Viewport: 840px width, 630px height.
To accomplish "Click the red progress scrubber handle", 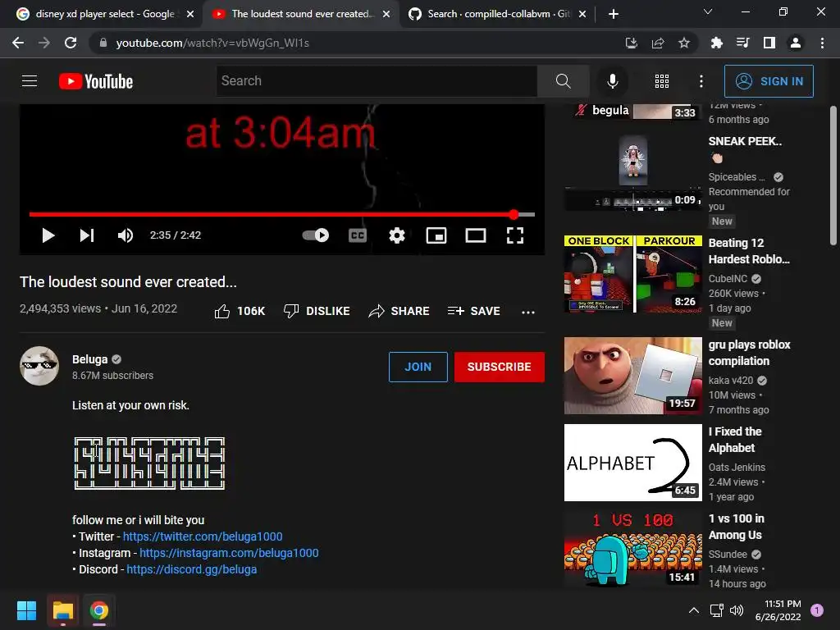I will [514, 214].
